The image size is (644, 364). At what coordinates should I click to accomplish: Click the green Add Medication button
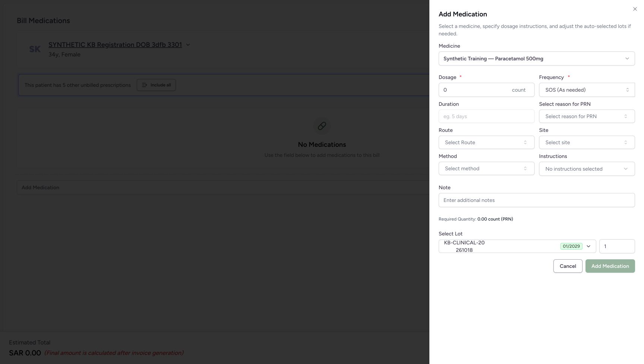tap(610, 266)
